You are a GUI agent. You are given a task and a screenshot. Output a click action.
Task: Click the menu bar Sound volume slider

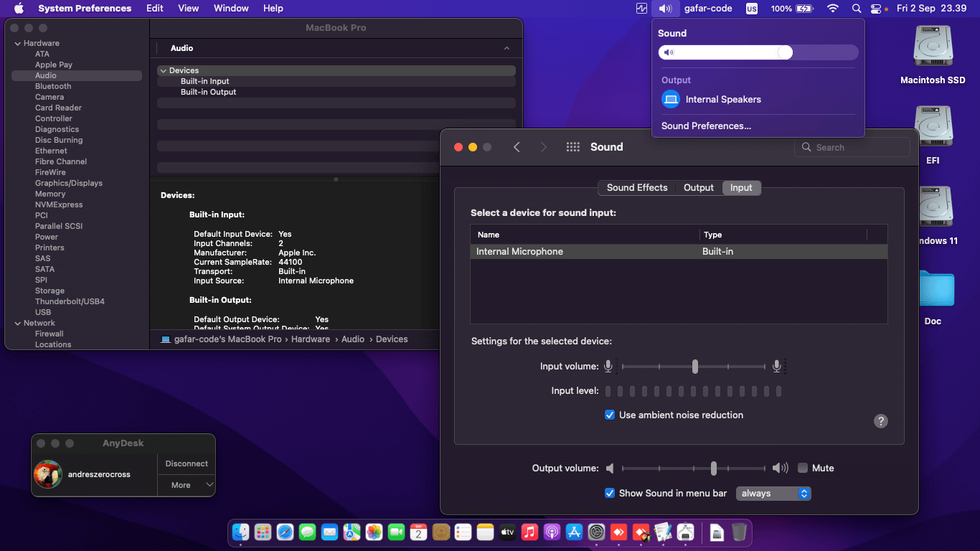[758, 52]
